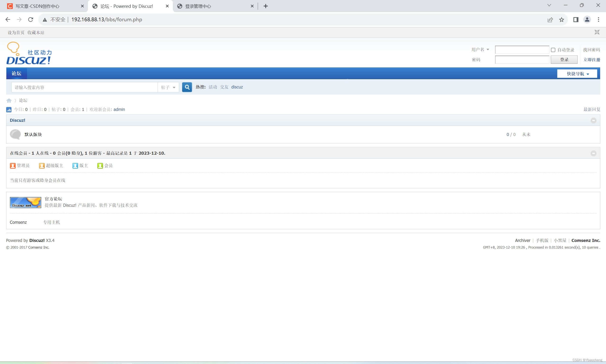606x364 pixels.
Task: Open the 快捷导航 quick navigation menu
Action: (x=577, y=74)
